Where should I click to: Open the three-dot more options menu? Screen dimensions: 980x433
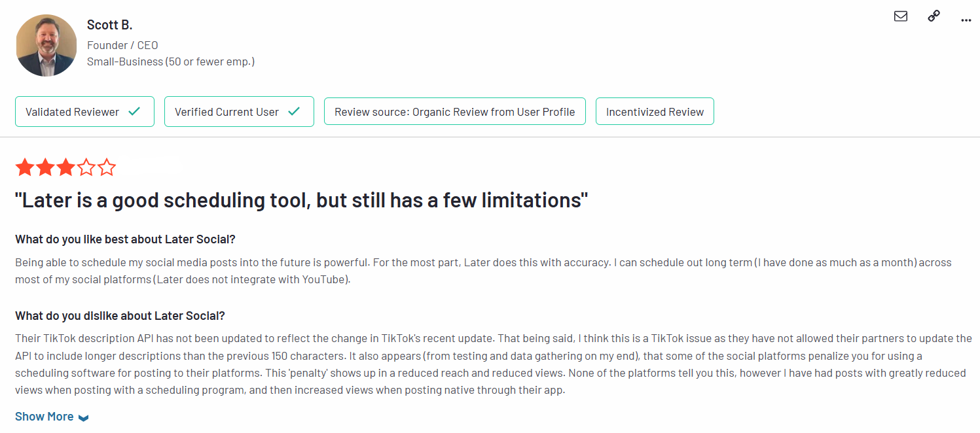coord(966,20)
